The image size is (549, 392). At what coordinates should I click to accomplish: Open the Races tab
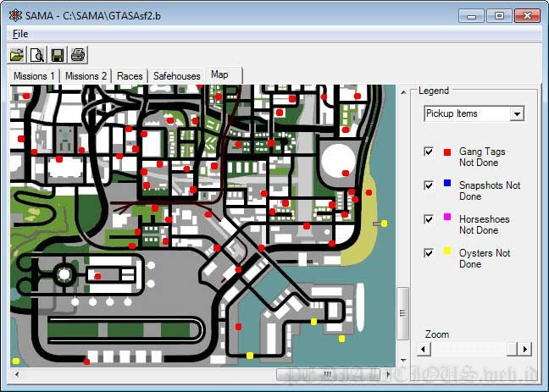130,76
